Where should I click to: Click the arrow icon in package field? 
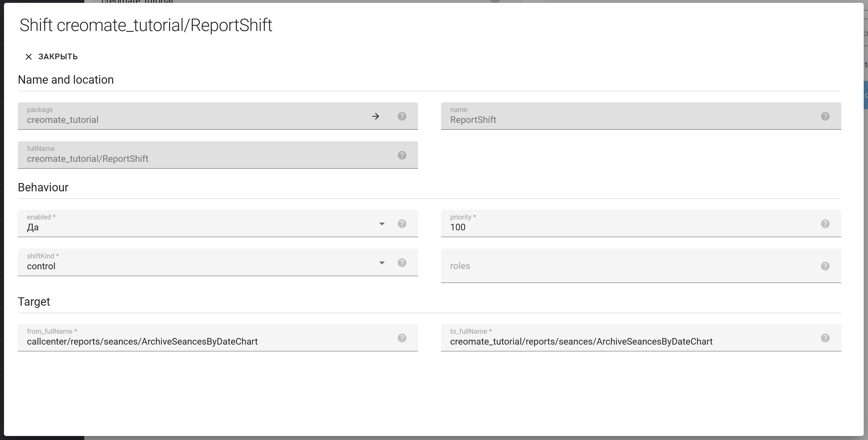pos(375,116)
